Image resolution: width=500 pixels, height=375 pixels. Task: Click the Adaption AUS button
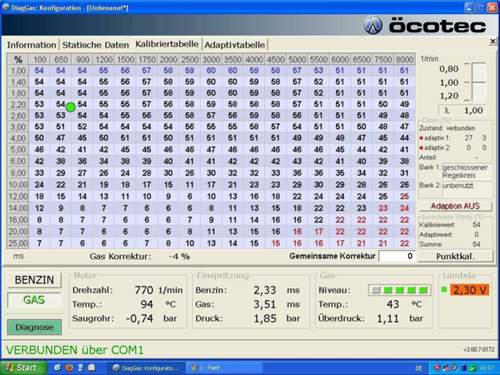[455, 206]
